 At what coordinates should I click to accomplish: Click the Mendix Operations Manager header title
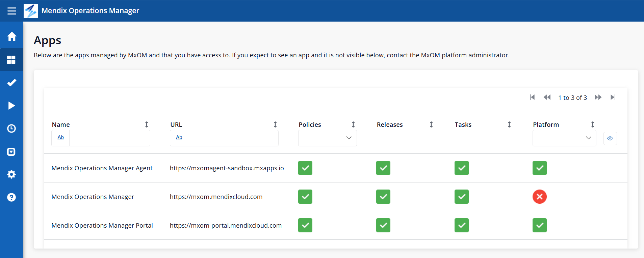(90, 11)
